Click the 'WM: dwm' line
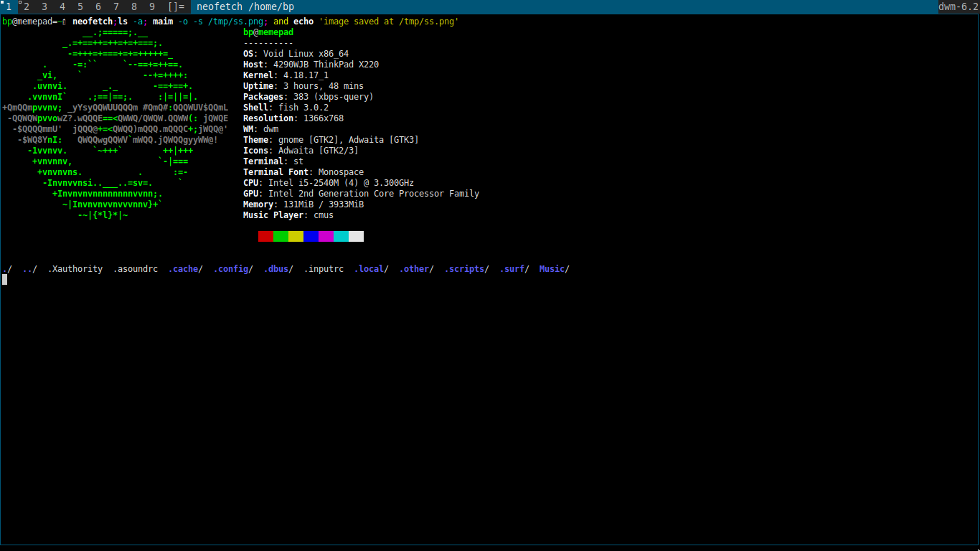 [260, 129]
